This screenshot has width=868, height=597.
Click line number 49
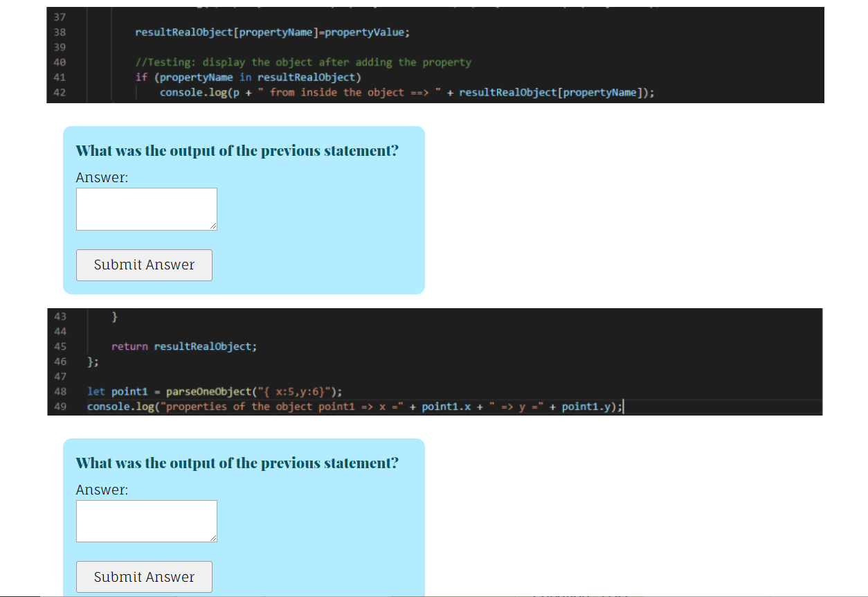coord(60,407)
